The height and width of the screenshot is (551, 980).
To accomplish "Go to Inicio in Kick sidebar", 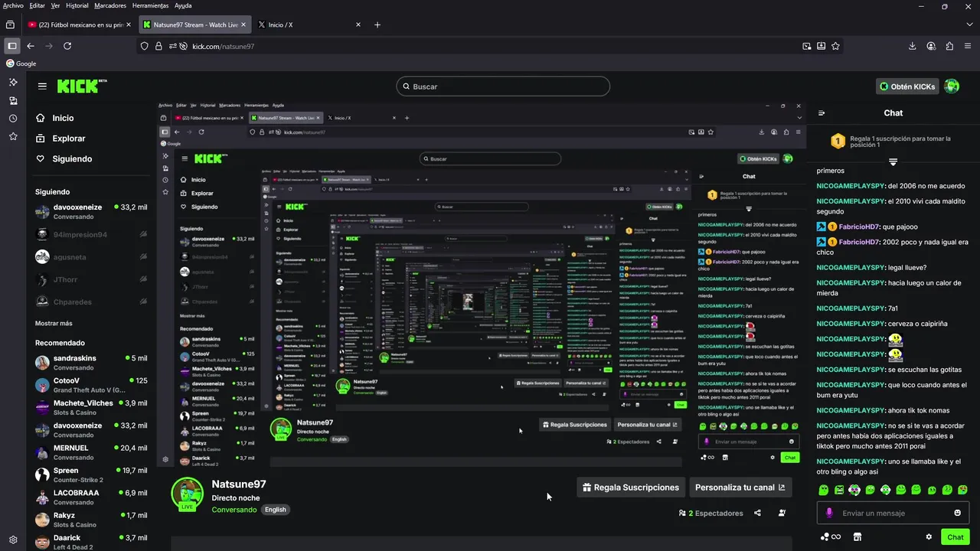I will [55, 118].
